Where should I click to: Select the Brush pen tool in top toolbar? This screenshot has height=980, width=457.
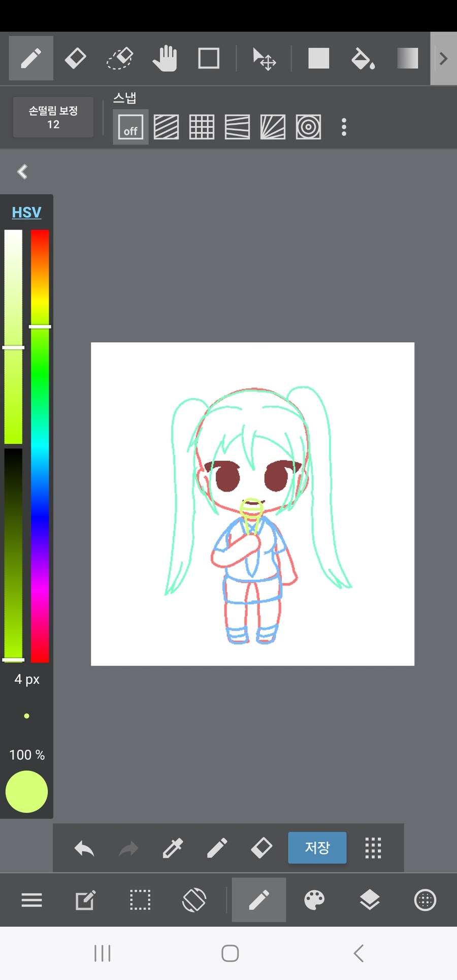(31, 58)
